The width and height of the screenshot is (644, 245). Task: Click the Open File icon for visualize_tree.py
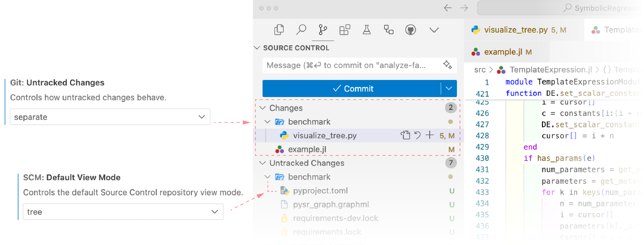(405, 135)
